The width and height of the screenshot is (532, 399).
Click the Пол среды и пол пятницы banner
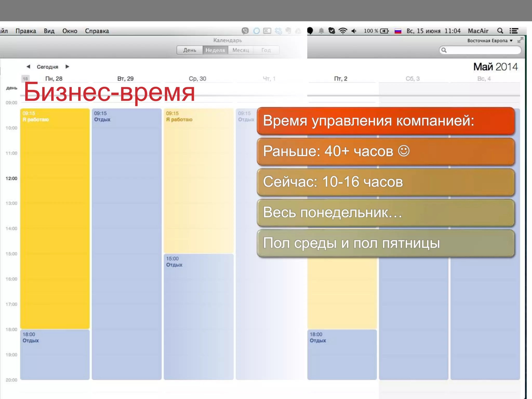coord(386,243)
